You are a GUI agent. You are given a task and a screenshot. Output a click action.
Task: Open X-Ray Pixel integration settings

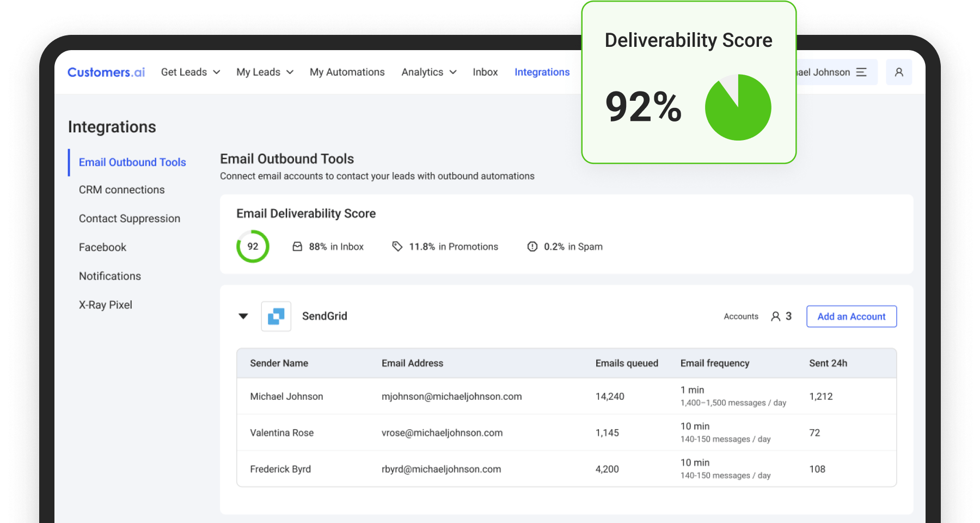click(x=105, y=305)
